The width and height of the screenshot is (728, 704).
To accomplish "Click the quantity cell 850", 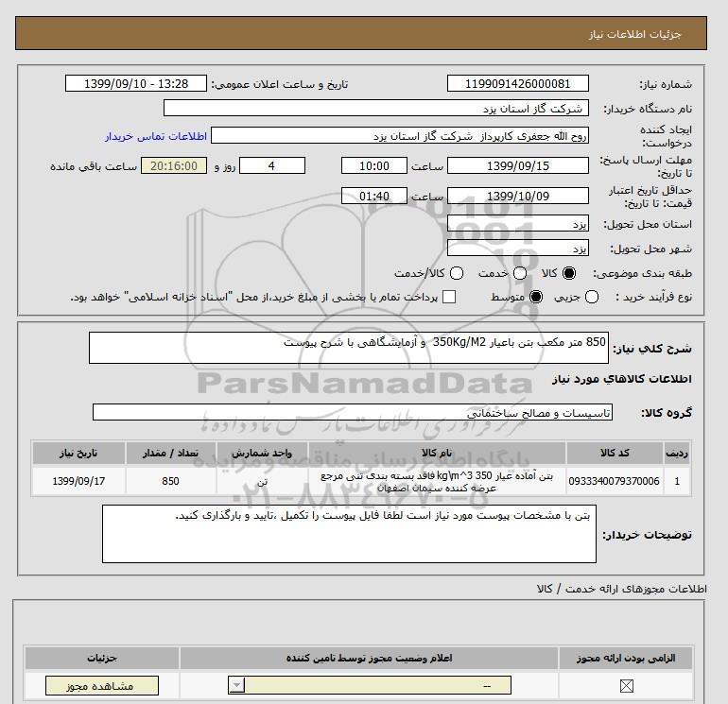I will tap(170, 481).
